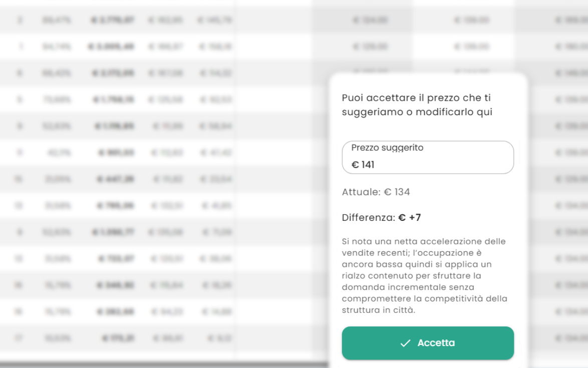Click the blurred bold € 733,07 amount
The height and width of the screenshot is (368, 588).
coord(117,259)
